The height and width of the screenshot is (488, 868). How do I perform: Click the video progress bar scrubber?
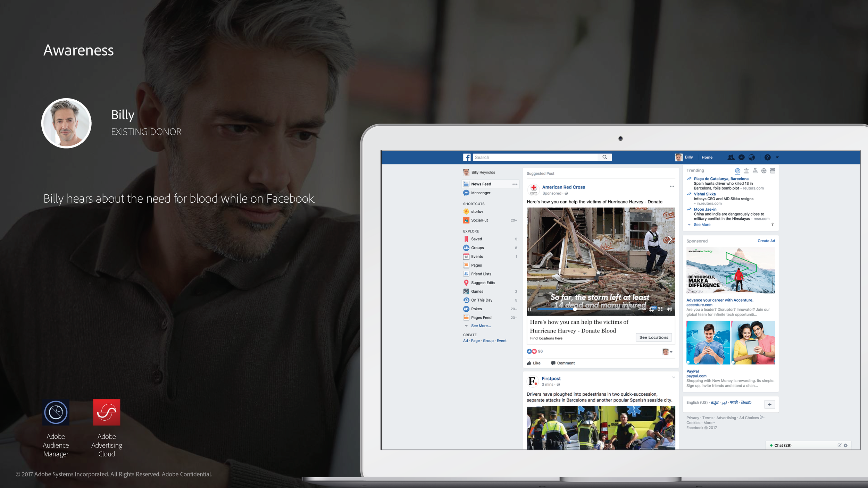pos(575,309)
